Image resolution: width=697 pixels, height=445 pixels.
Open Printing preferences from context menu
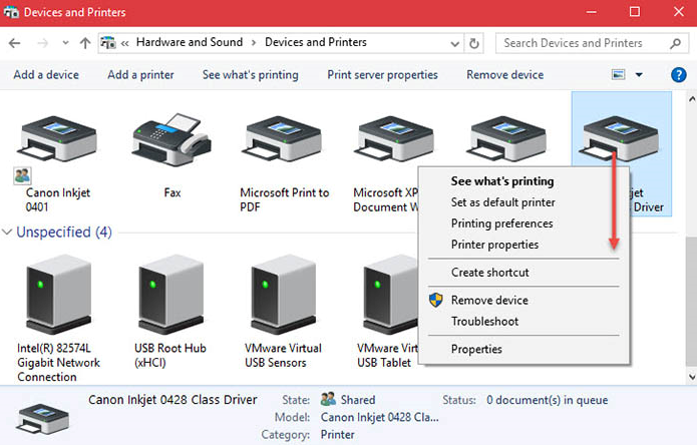pos(501,224)
